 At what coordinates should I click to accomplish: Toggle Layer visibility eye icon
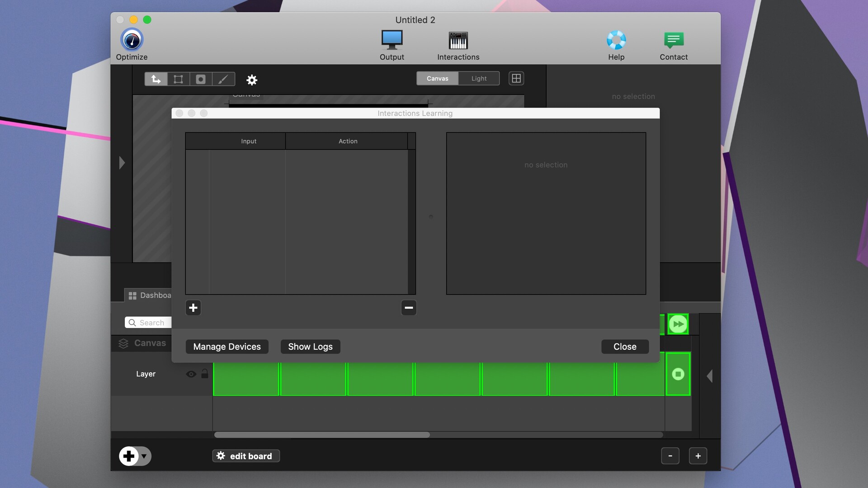[191, 374]
